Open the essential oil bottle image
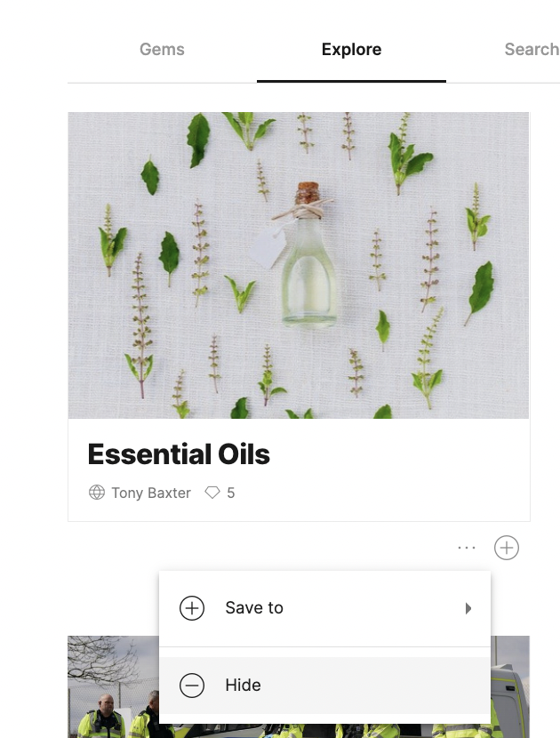The height and width of the screenshot is (738, 560). (x=299, y=265)
